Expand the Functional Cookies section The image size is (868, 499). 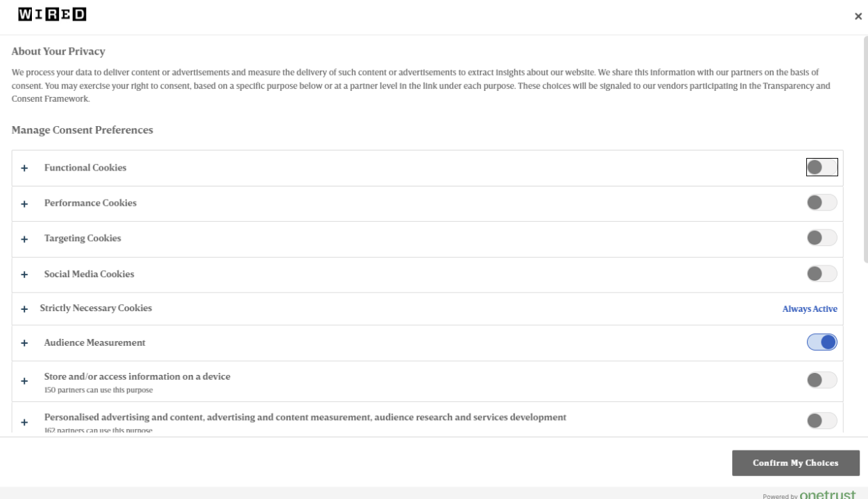(x=24, y=168)
